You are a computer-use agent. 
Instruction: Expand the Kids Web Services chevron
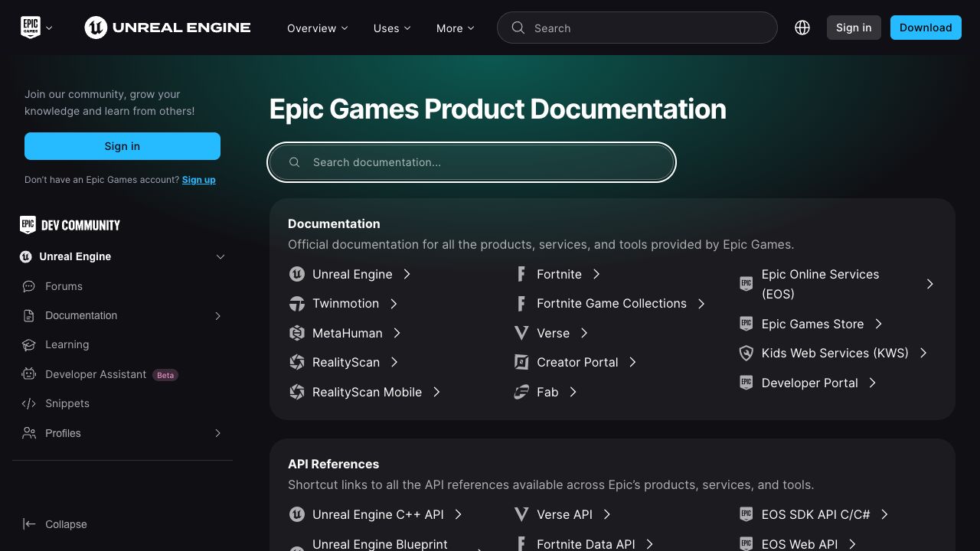click(923, 353)
